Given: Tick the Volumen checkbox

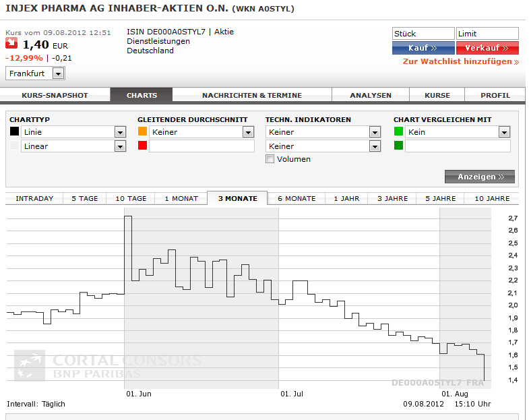Looking at the screenshot, I should tap(270, 159).
